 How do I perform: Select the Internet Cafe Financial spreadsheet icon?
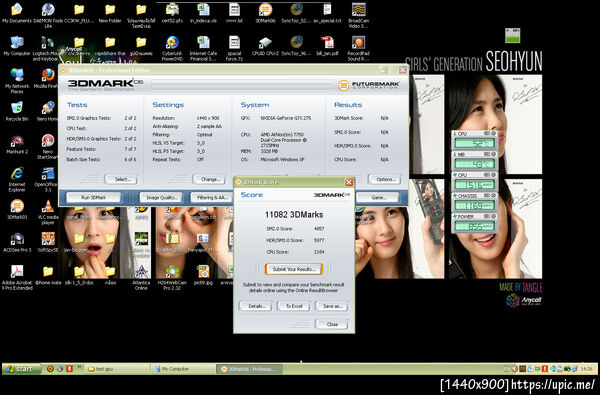pyautogui.click(x=203, y=48)
